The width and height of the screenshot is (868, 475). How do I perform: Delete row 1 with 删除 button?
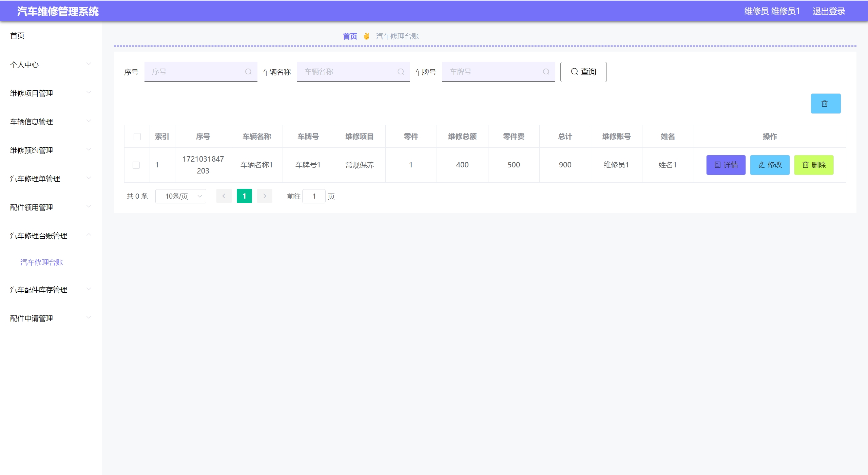(x=813, y=165)
